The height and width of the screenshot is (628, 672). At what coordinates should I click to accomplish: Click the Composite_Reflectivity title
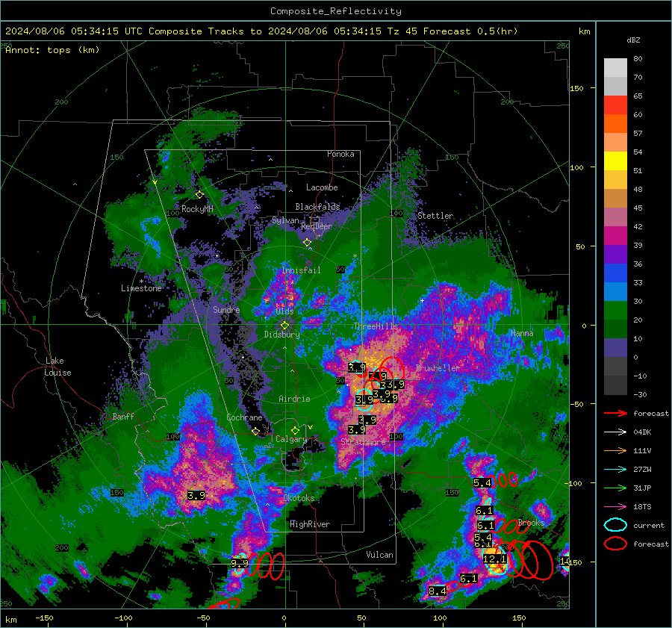pyautogui.click(x=336, y=11)
